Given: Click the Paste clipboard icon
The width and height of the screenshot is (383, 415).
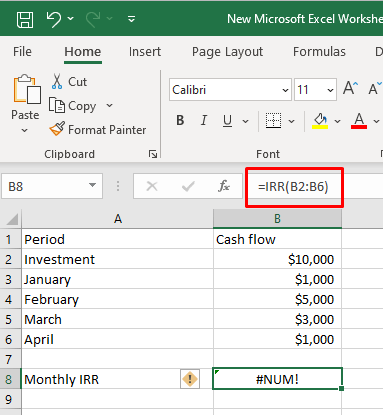Looking at the screenshot, I should (x=27, y=89).
